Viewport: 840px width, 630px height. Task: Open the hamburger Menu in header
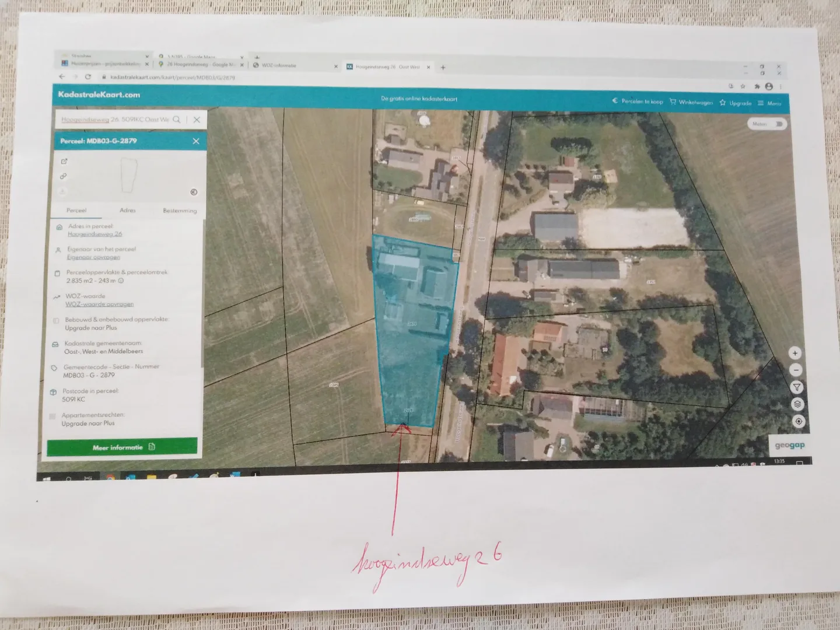[x=769, y=103]
